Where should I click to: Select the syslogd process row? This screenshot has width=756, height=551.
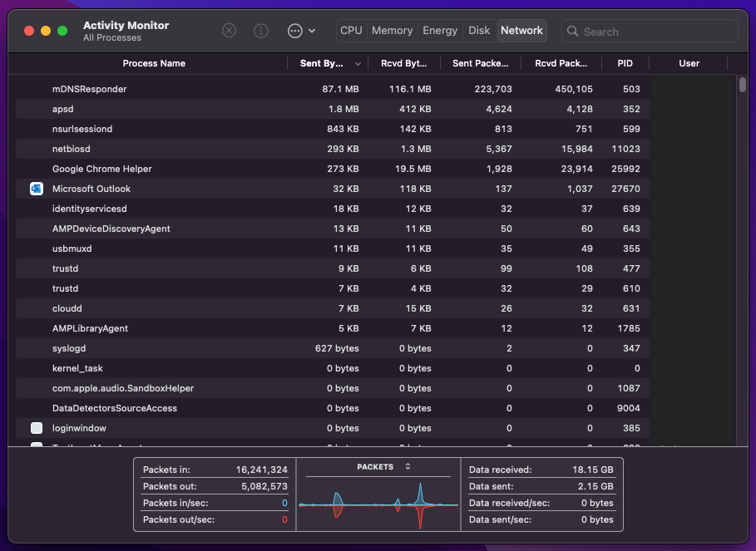point(333,348)
